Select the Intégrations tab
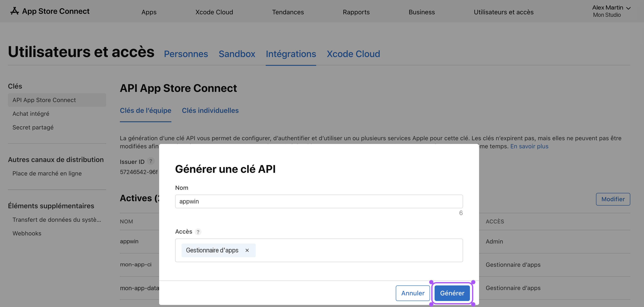The height and width of the screenshot is (307, 644). (291, 54)
